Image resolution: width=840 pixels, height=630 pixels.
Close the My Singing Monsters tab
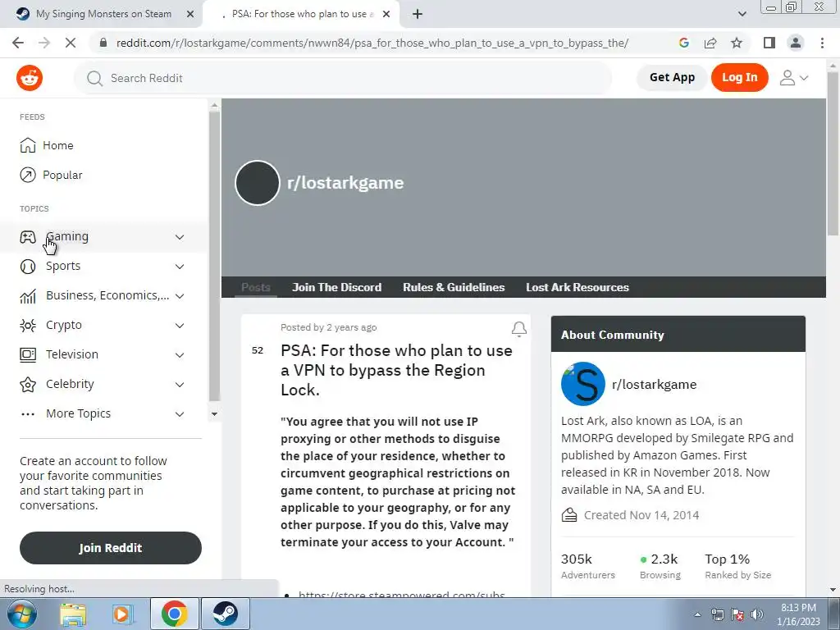(190, 15)
